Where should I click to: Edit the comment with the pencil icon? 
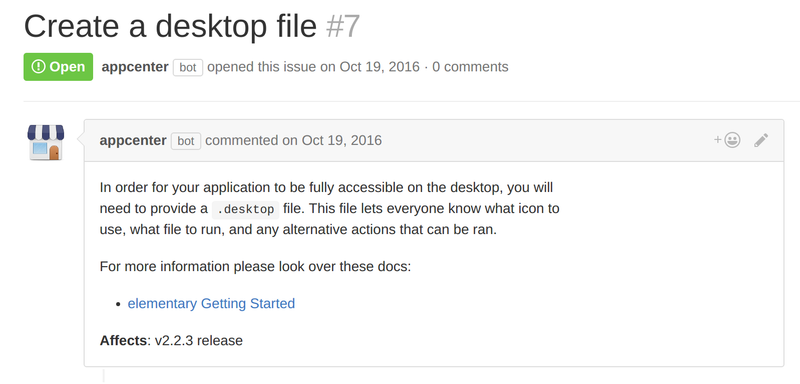coord(761,140)
